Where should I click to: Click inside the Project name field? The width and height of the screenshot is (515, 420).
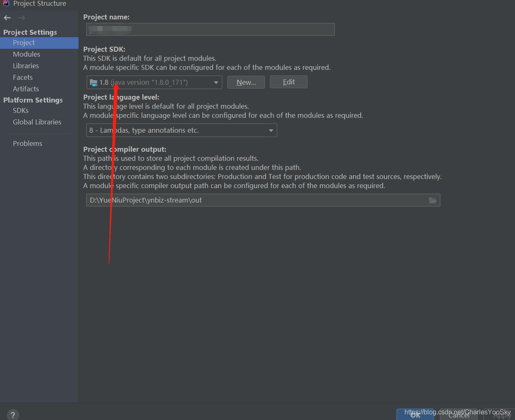pos(210,29)
